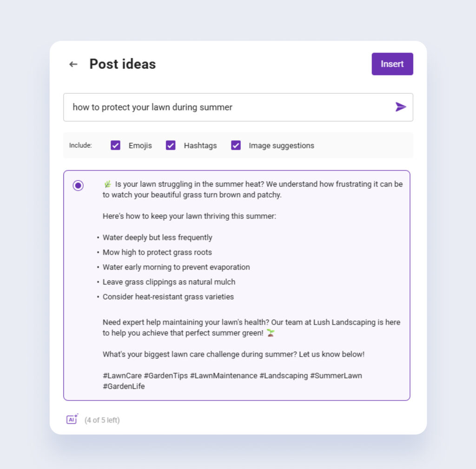Image resolution: width=476 pixels, height=469 pixels.
Task: Click the herb emoji starting the post
Action: (x=107, y=184)
